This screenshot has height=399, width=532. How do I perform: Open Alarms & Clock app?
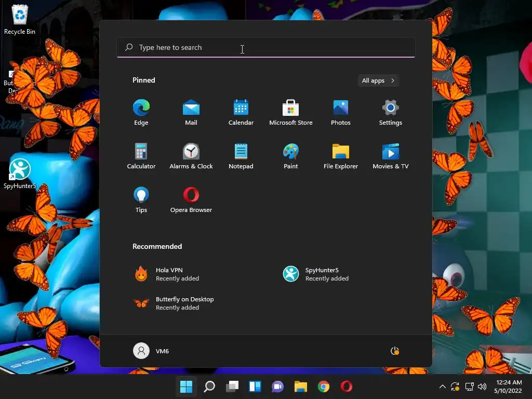pos(191,156)
